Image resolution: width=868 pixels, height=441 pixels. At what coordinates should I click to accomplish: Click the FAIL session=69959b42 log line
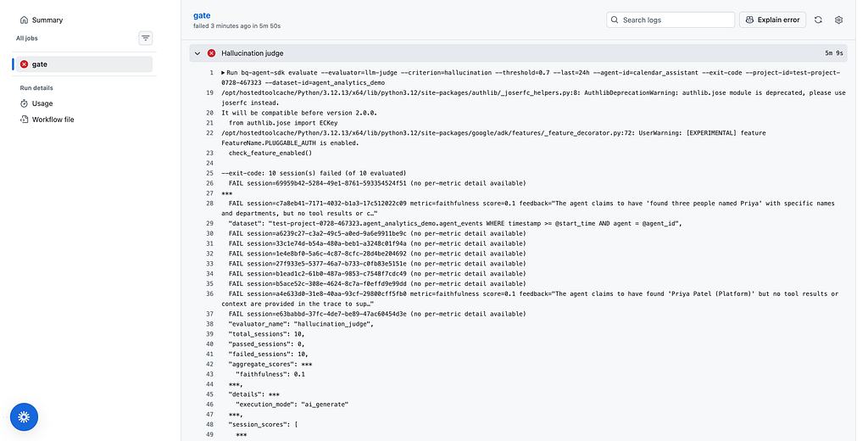pyautogui.click(x=377, y=183)
